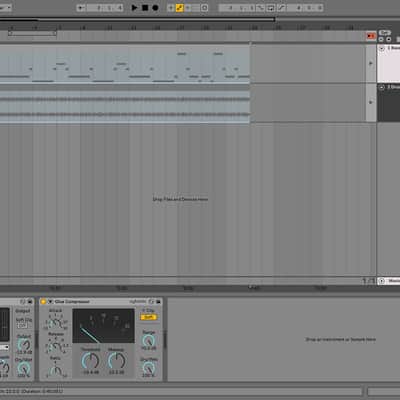Click the Session Record circle button
This screenshot has width=400, height=400.
205,8
